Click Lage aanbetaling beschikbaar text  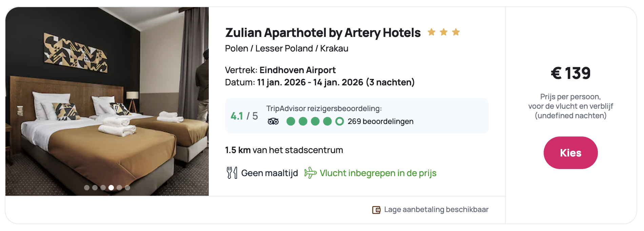(x=436, y=210)
